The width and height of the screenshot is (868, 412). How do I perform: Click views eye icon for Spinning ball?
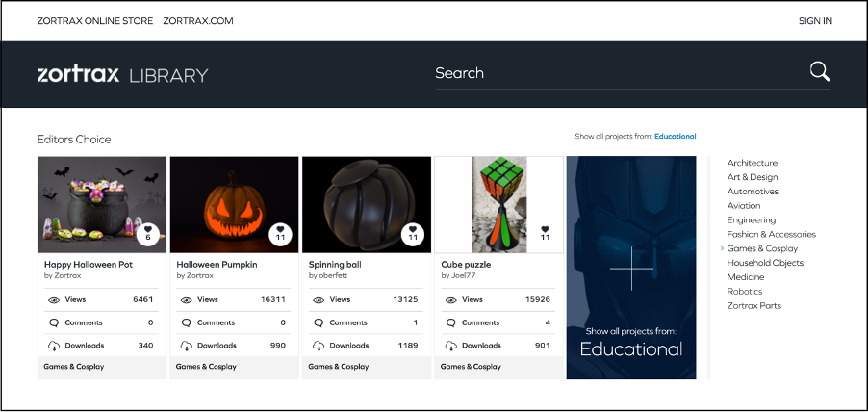coord(319,300)
